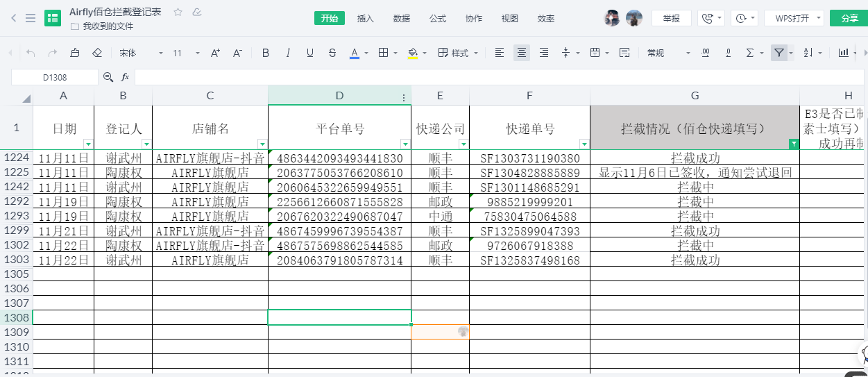Apply the yellow fill color bucket
The image size is (868, 377).
[x=413, y=53]
